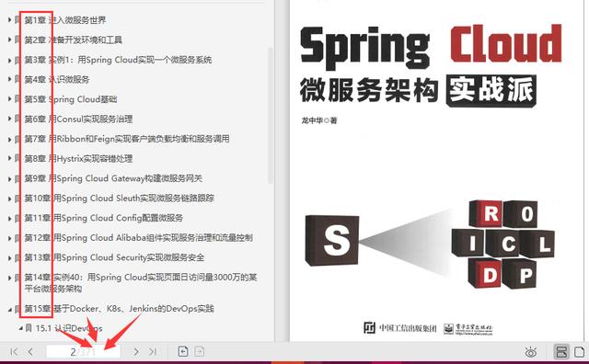Expand the 第13章 bookmark arrow
589x364 pixels.
coord(10,257)
